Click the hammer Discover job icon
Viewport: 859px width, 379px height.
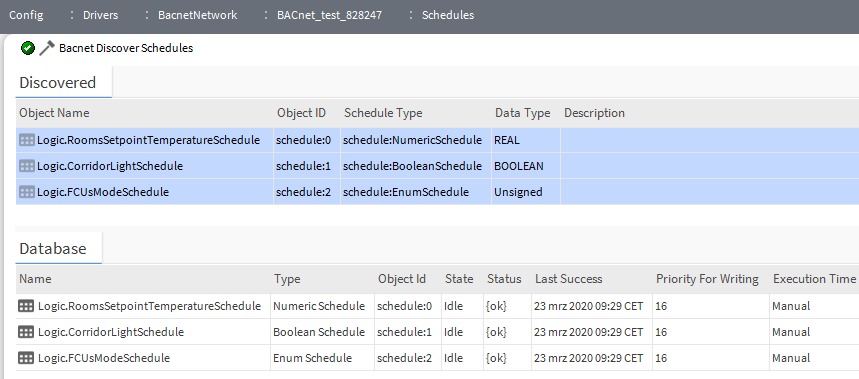[x=47, y=48]
